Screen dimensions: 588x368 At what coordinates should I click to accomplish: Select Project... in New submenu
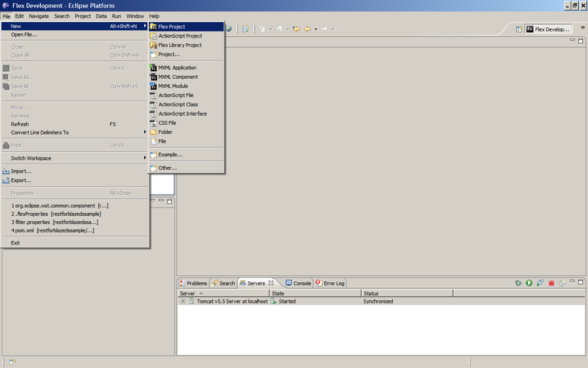[x=187, y=54]
